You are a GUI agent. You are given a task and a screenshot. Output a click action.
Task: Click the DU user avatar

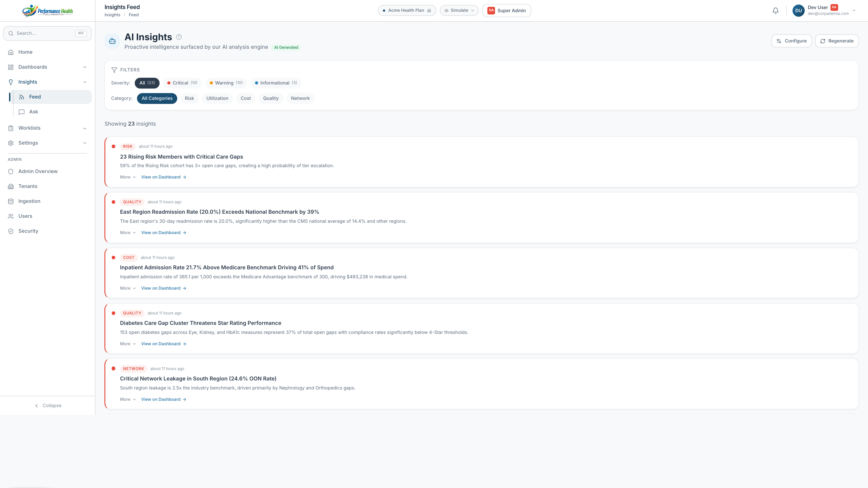[798, 10]
